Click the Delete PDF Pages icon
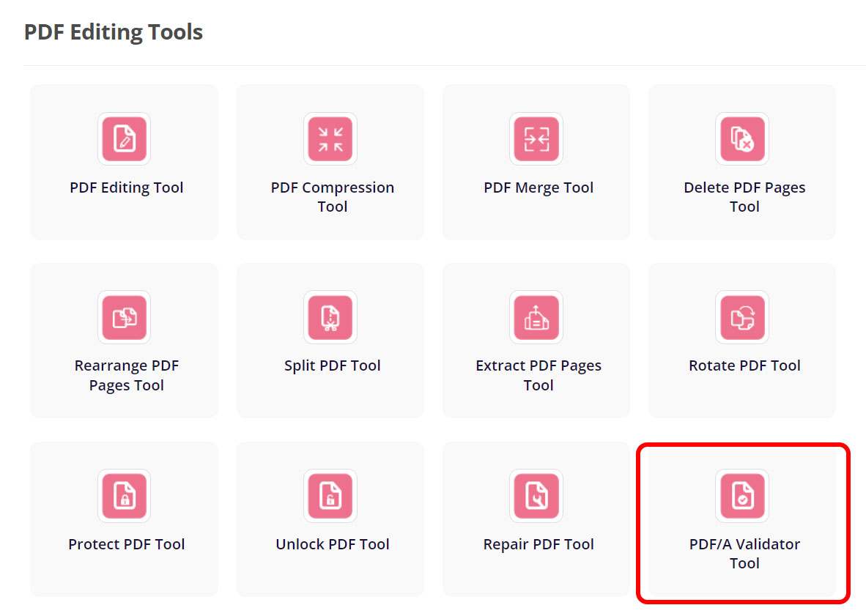This screenshot has width=866, height=616. coord(742,138)
